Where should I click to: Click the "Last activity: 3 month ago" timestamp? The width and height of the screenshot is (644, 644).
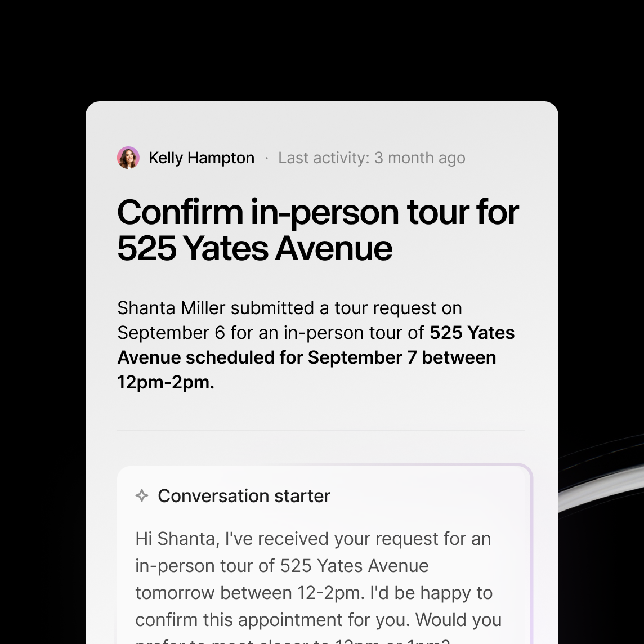[372, 158]
